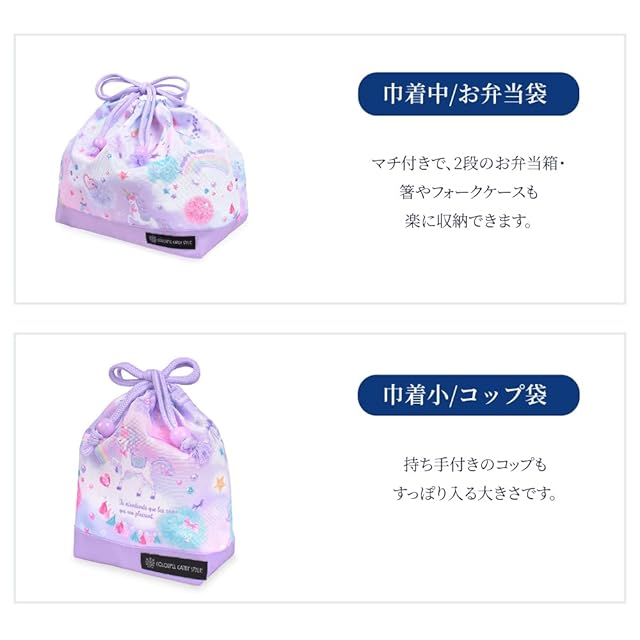
Task: Click the text 持ち手付きのコップも
Action: pos(475,464)
